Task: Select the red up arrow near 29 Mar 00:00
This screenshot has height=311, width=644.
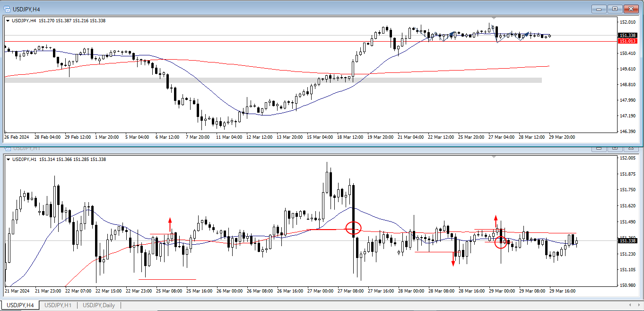Action: point(496,220)
